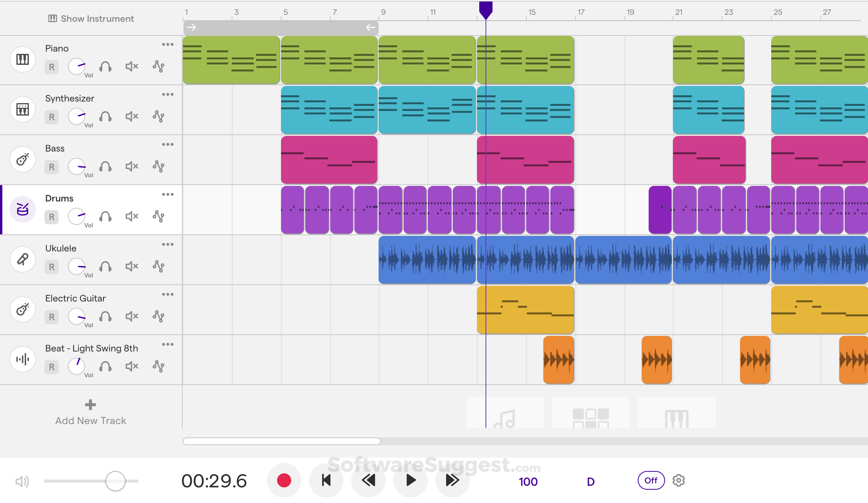
Task: Open the Beat - Light Swing 8th options menu
Action: coord(168,344)
